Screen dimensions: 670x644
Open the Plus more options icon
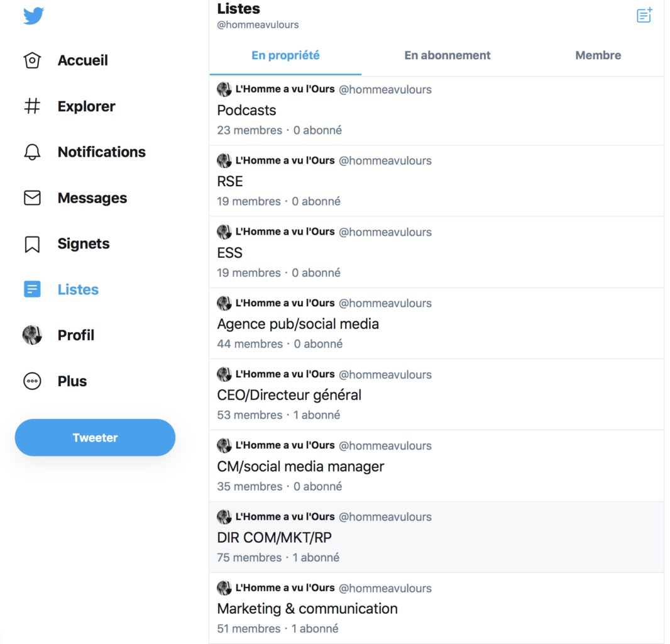point(32,381)
